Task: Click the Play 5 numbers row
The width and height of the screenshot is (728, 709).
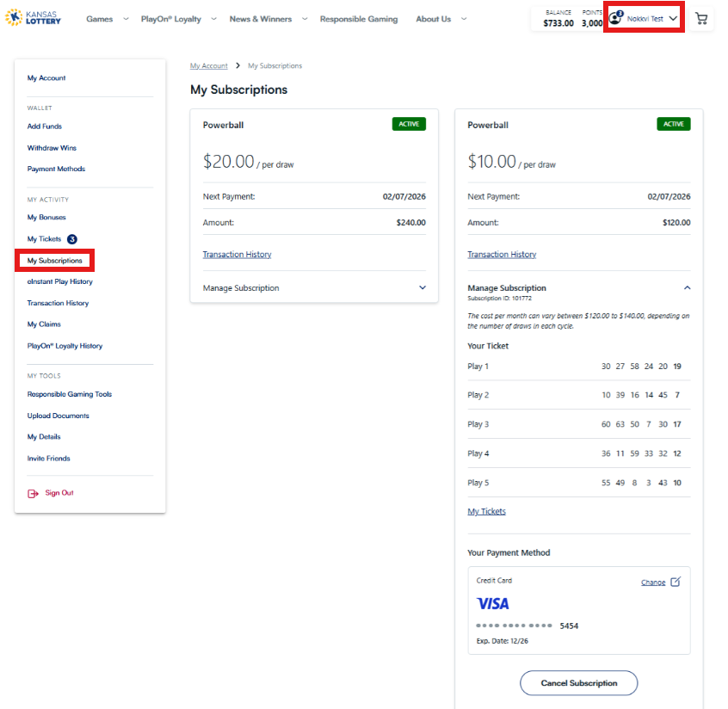Action: coord(578,483)
